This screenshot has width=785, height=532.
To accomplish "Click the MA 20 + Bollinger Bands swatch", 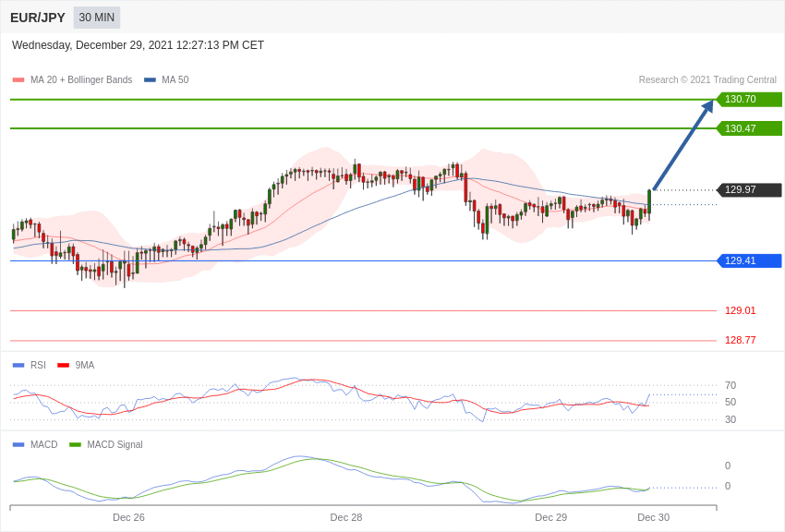I will point(18,80).
